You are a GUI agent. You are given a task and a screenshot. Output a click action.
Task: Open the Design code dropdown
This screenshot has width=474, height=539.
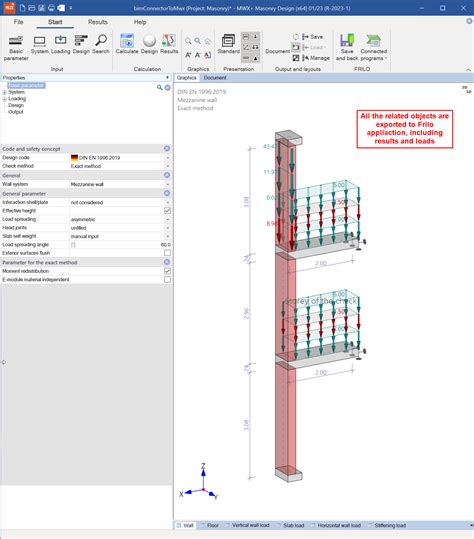167,158
